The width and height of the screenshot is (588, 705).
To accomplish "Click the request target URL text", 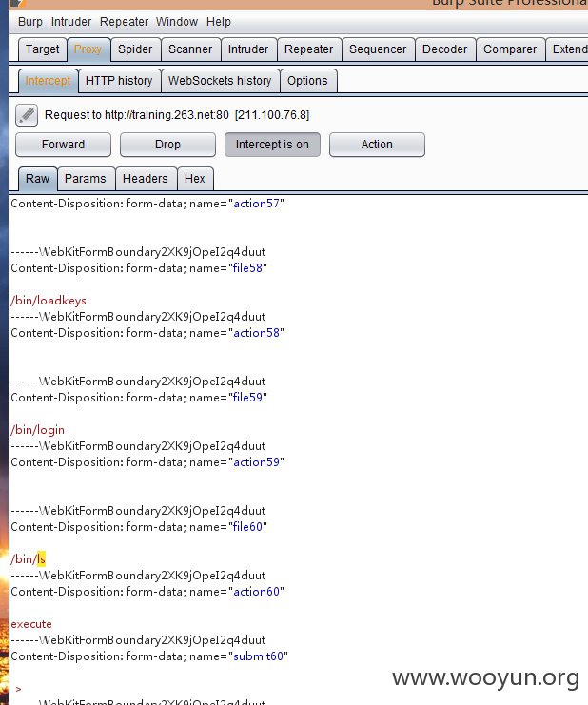I will pyautogui.click(x=167, y=115).
